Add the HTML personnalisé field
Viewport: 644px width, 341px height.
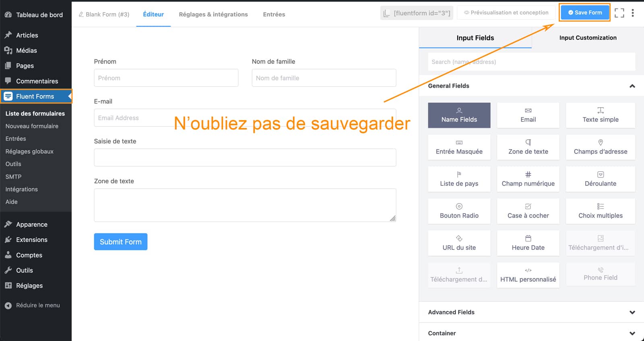point(528,275)
